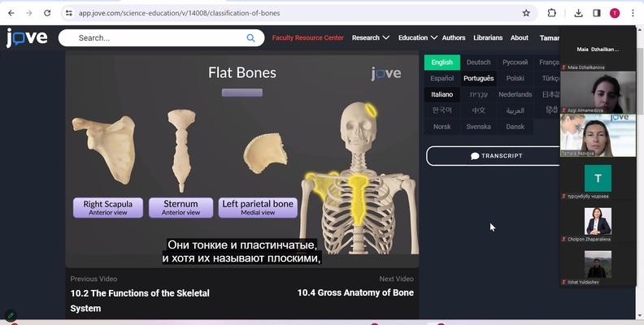Go to previous video 10.2 Functions of Skeletal System
Image resolution: width=644 pixels, height=325 pixels.
[140, 301]
